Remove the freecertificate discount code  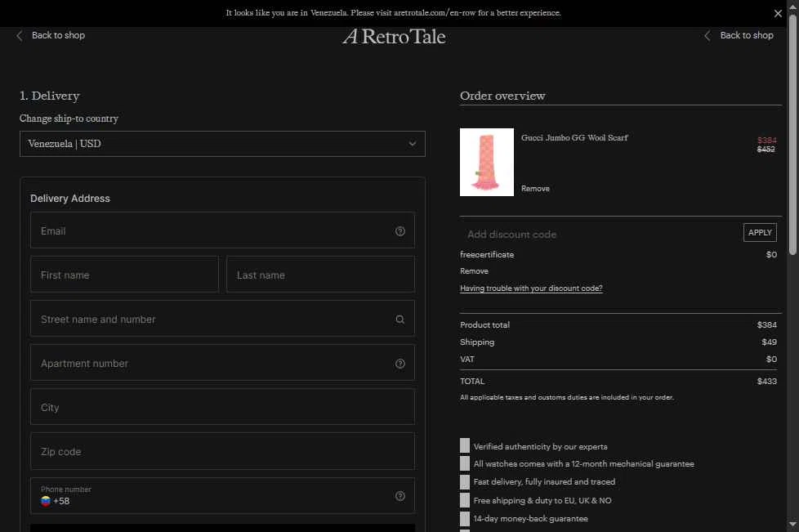coord(474,271)
